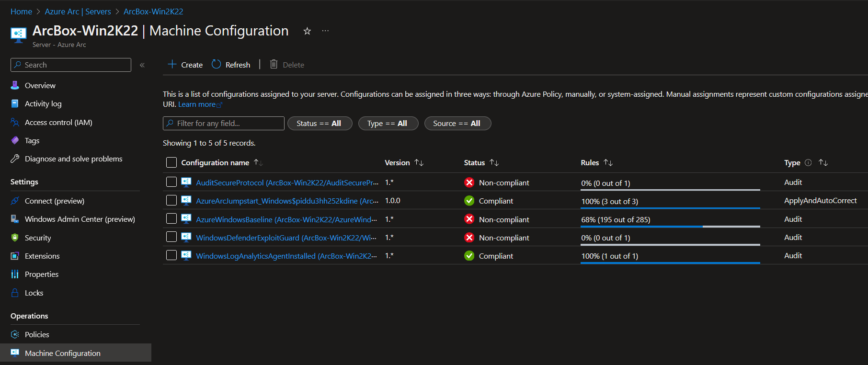Screen dimensions: 868x365
Task: Click the version 1.0.0 cell
Action: (393, 200)
